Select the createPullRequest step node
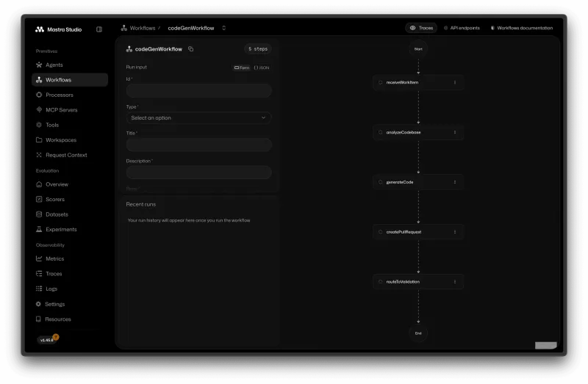The image size is (588, 384). pos(418,232)
